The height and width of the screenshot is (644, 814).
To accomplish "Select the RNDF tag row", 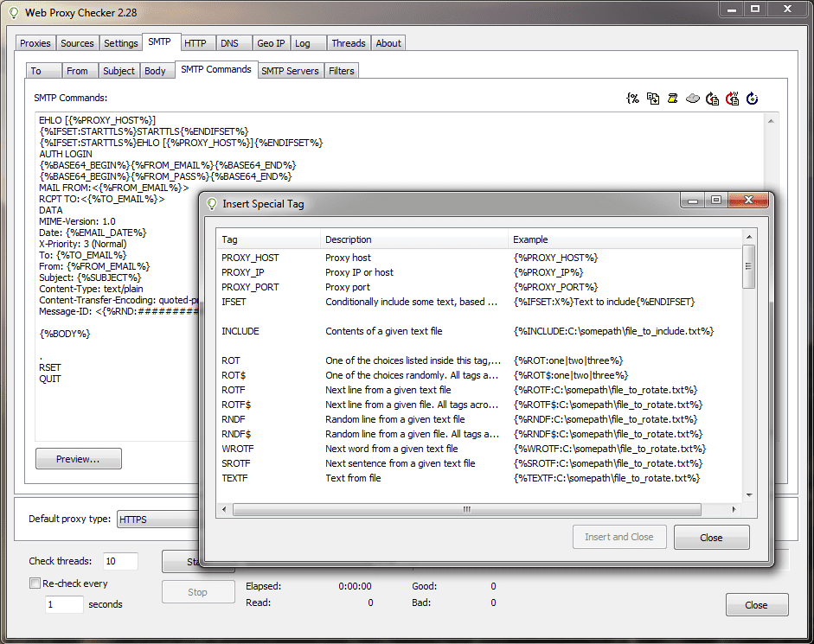I will pyautogui.click(x=480, y=419).
